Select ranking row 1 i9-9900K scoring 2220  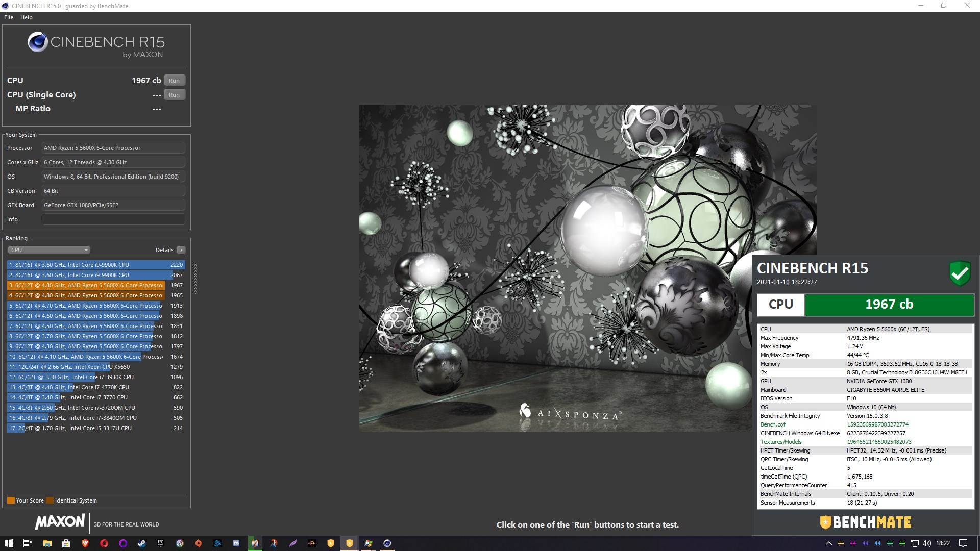[x=96, y=265]
